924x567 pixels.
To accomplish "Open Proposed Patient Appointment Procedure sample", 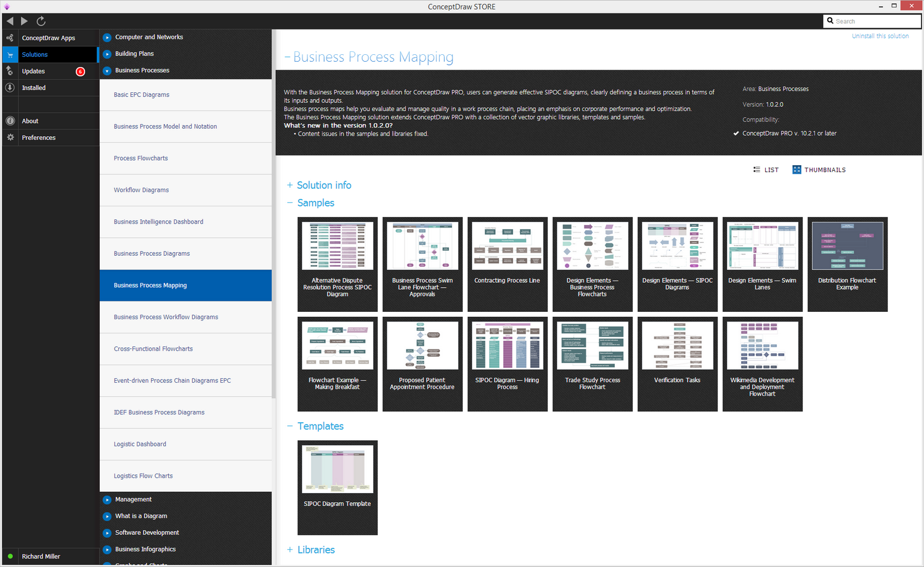I will pyautogui.click(x=423, y=364).
